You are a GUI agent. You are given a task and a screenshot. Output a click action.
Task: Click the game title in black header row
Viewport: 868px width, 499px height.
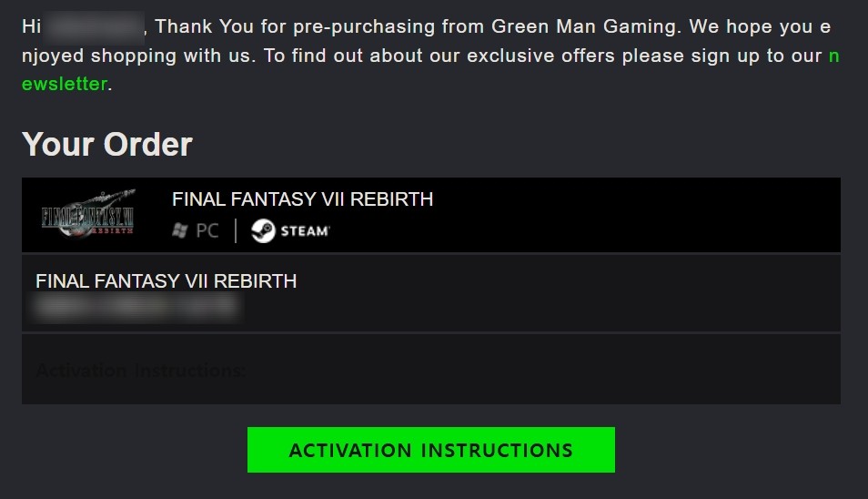pyautogui.click(x=302, y=199)
